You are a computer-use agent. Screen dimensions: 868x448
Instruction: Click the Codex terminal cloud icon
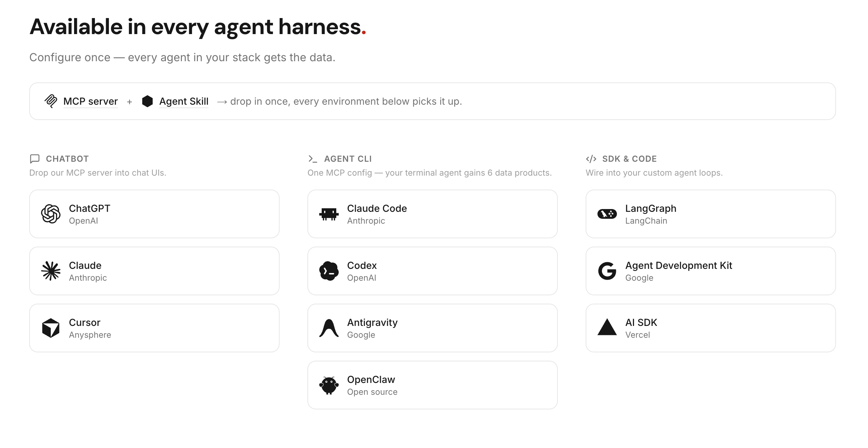(x=329, y=271)
